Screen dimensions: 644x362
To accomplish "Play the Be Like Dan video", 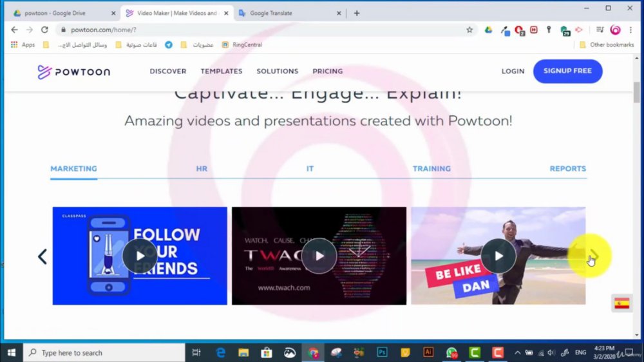I will tap(498, 256).
